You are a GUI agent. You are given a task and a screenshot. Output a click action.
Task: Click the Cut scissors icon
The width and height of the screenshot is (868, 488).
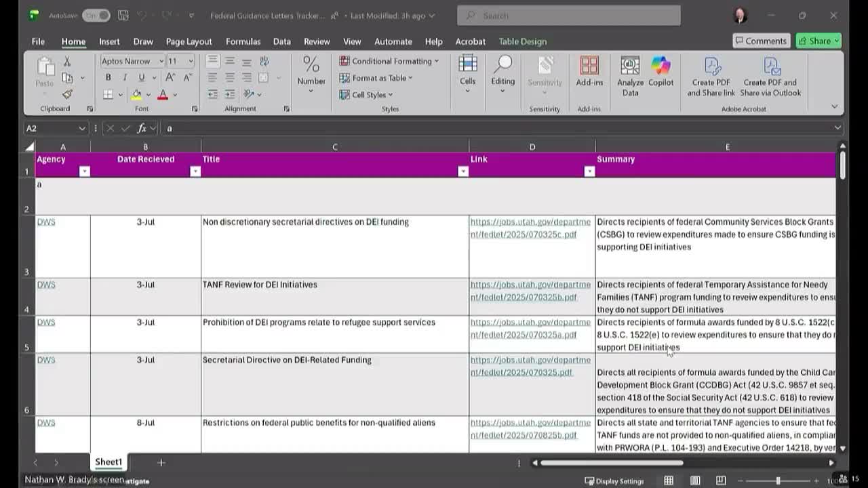click(x=67, y=62)
